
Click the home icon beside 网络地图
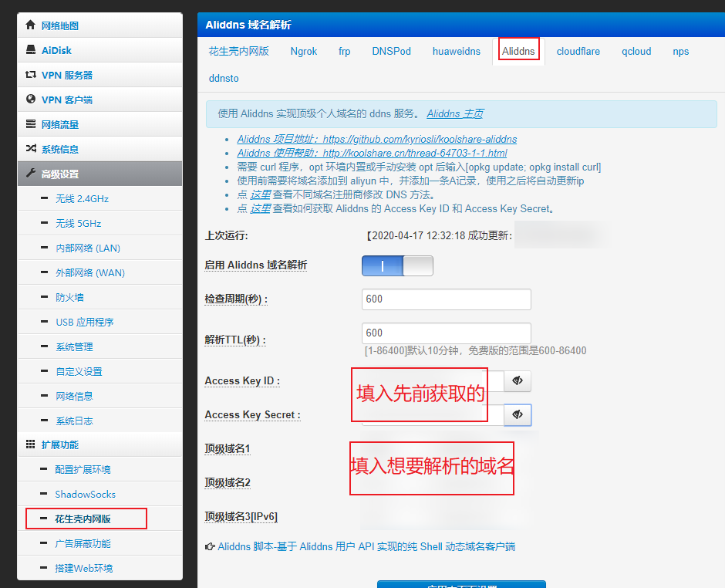pos(31,25)
